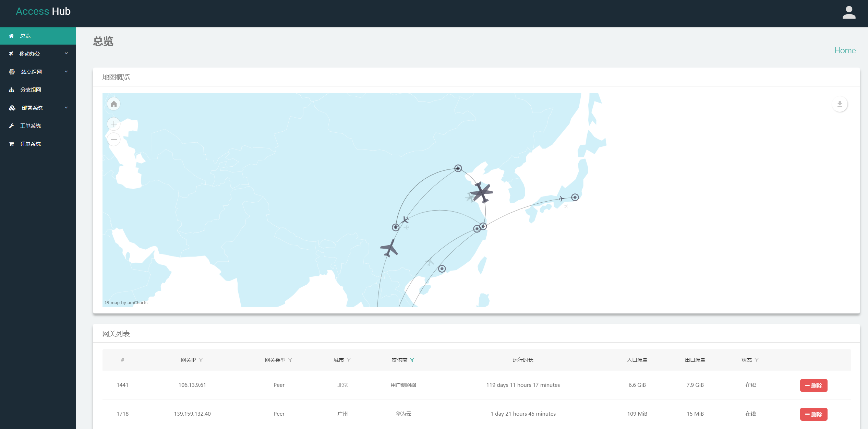Click the 出口流量 column header

(695, 360)
